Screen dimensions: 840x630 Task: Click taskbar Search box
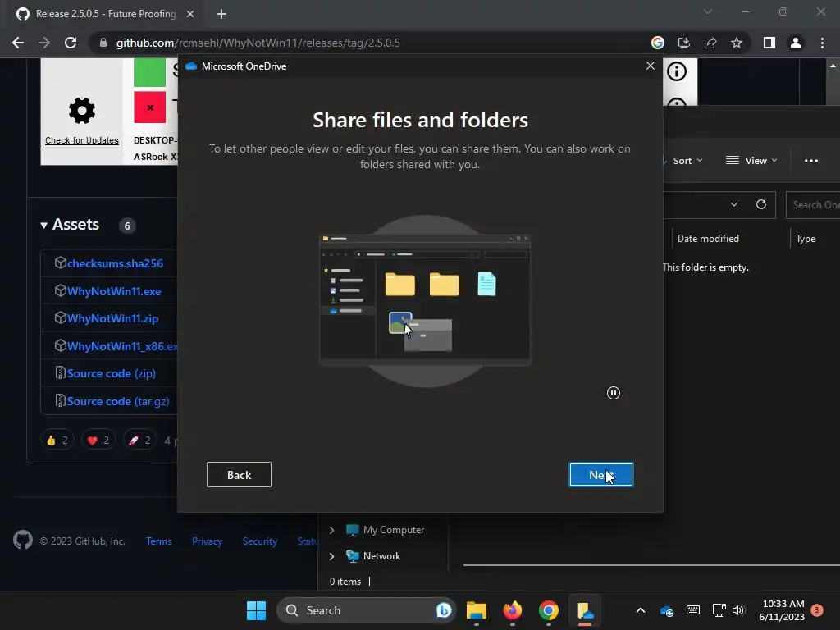click(367, 610)
